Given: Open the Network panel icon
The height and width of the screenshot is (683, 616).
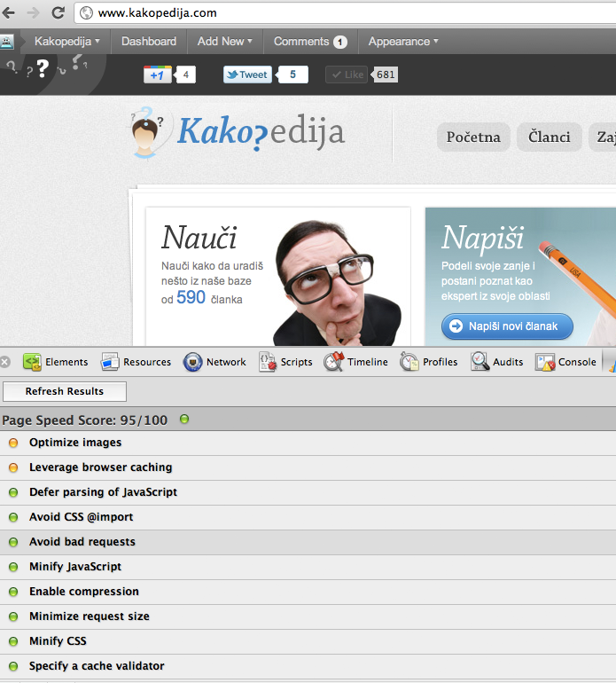Looking at the screenshot, I should point(192,362).
